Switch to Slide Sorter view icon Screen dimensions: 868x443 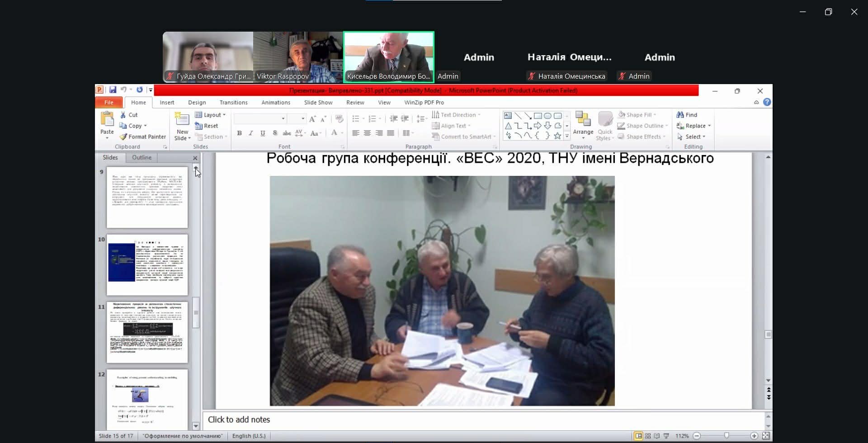tap(648, 436)
